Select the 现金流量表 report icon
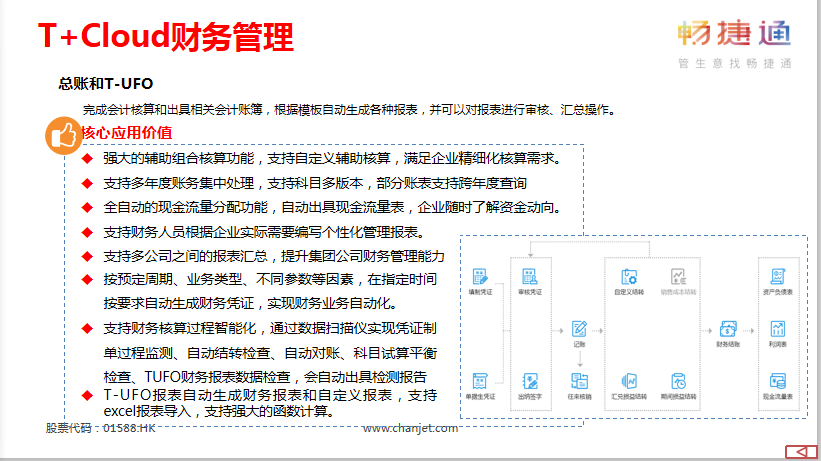The image size is (821, 461). pyautogui.click(x=778, y=381)
